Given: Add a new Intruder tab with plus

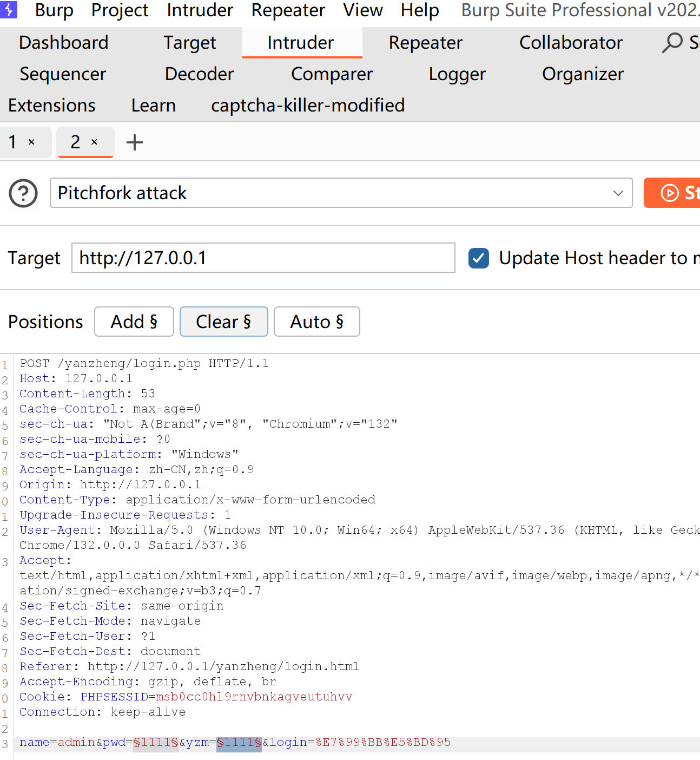Looking at the screenshot, I should pos(134,142).
